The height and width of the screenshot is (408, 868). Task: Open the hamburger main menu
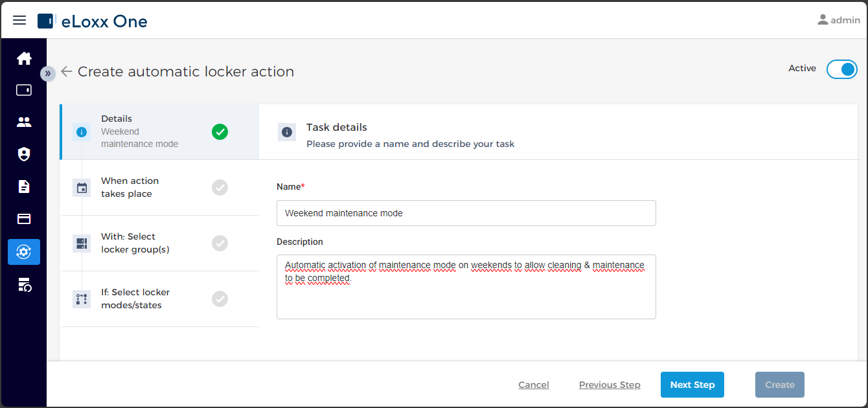[19, 20]
